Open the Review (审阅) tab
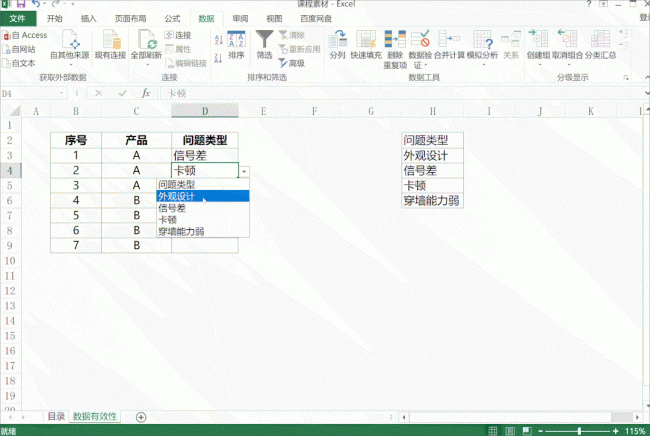Screen dimensions: 650x436 (x=240, y=19)
